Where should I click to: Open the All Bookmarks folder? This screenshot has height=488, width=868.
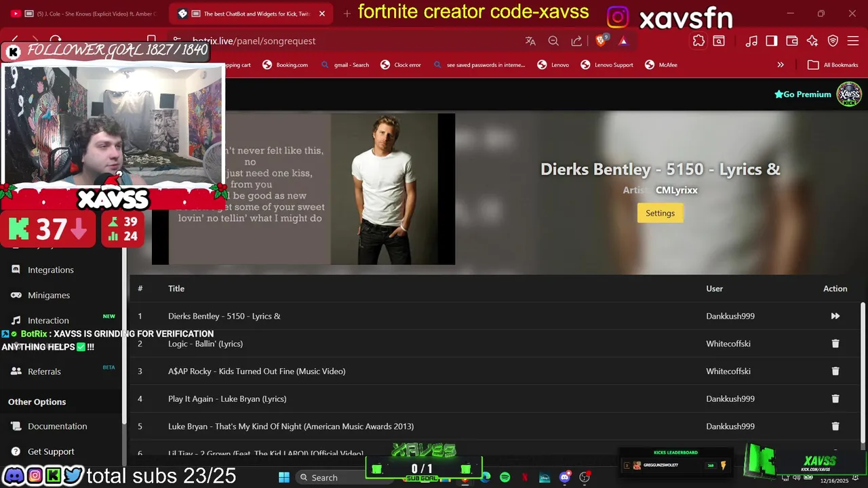click(x=833, y=65)
